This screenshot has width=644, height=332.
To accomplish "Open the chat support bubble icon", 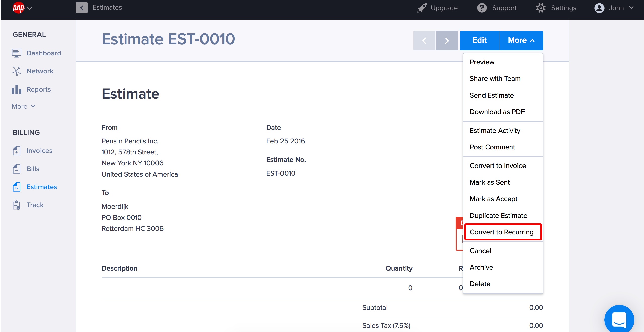I will [619, 320].
